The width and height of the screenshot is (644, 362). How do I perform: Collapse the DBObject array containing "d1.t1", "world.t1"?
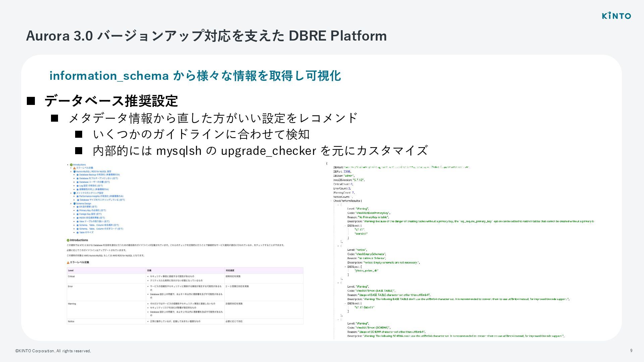pos(345,226)
